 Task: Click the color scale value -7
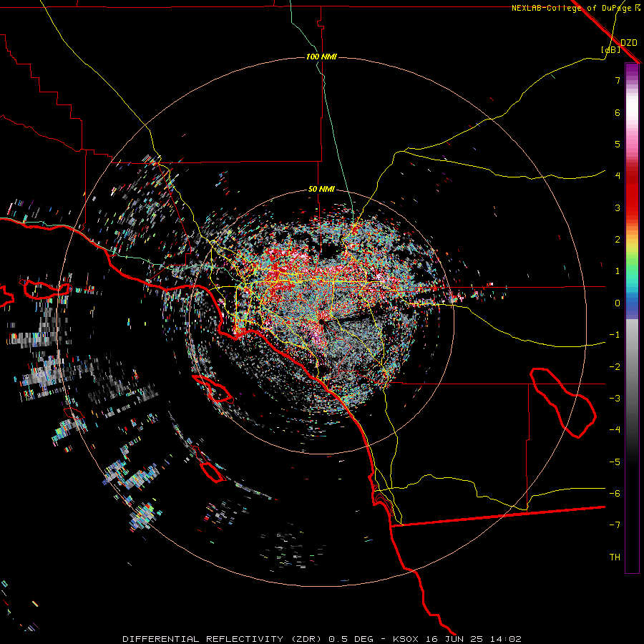pos(615,525)
